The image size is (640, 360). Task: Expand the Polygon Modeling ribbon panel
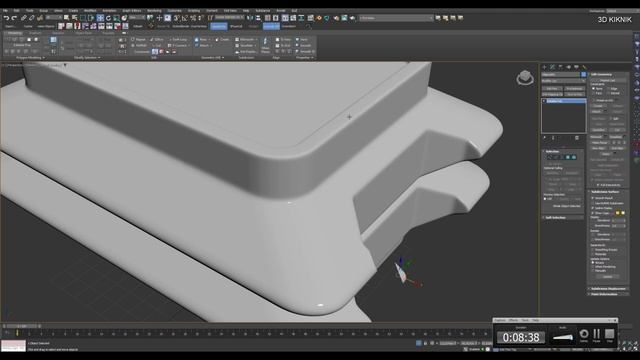click(x=31, y=58)
